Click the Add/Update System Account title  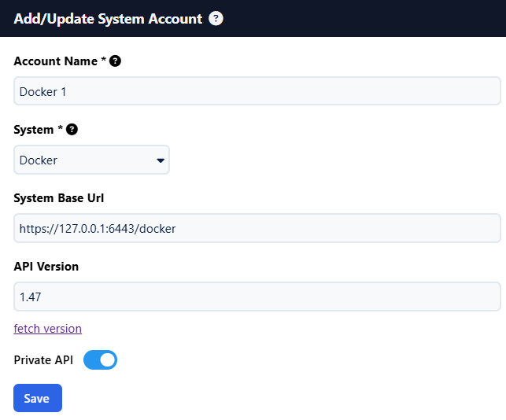(x=108, y=19)
